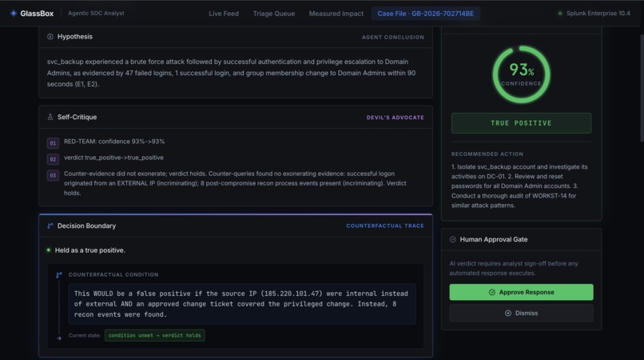Click the Agentic SOC Analyst subtitle
Viewport: 644px width, 360px height.
pyautogui.click(x=96, y=13)
